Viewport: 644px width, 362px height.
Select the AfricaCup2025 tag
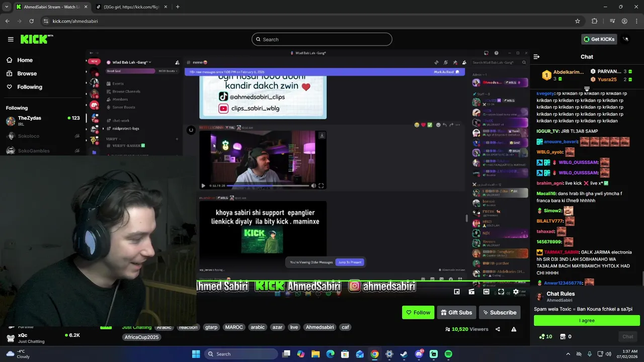[141, 337]
